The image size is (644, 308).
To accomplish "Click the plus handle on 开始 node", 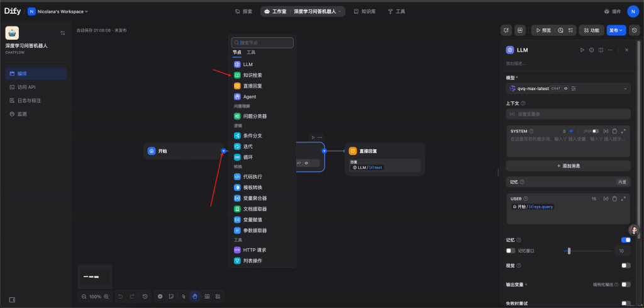I will (x=223, y=151).
